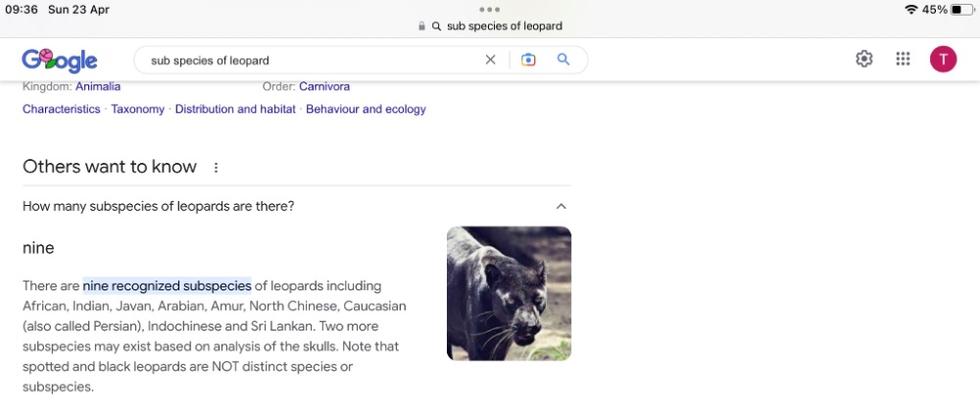Tap the address bar lock icon
Screen dimensions: 980x410
[422, 26]
